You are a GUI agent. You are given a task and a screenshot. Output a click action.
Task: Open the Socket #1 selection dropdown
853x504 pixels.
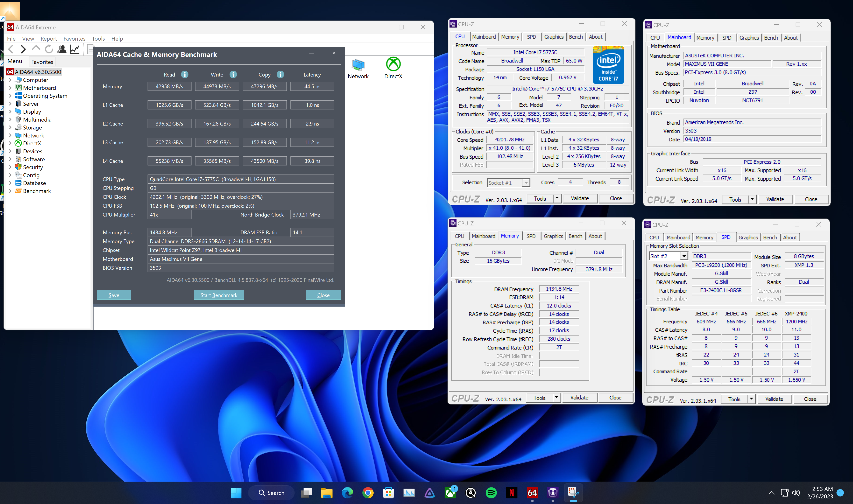(526, 183)
